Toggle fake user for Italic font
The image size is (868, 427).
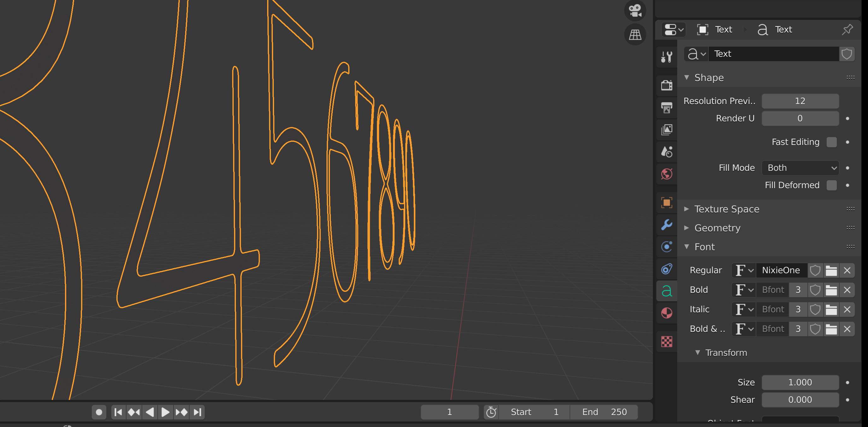click(x=815, y=309)
